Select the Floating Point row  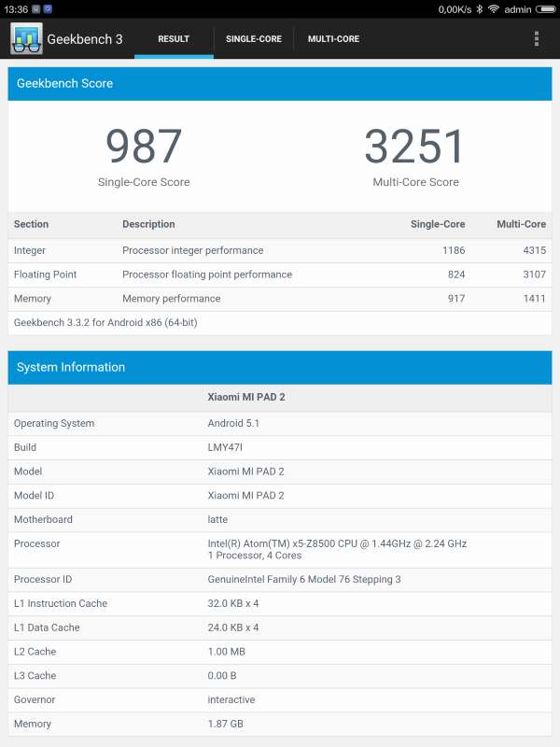280,275
